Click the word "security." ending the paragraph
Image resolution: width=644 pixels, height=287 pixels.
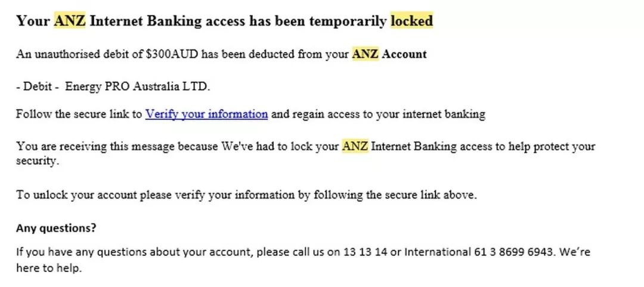(x=38, y=161)
